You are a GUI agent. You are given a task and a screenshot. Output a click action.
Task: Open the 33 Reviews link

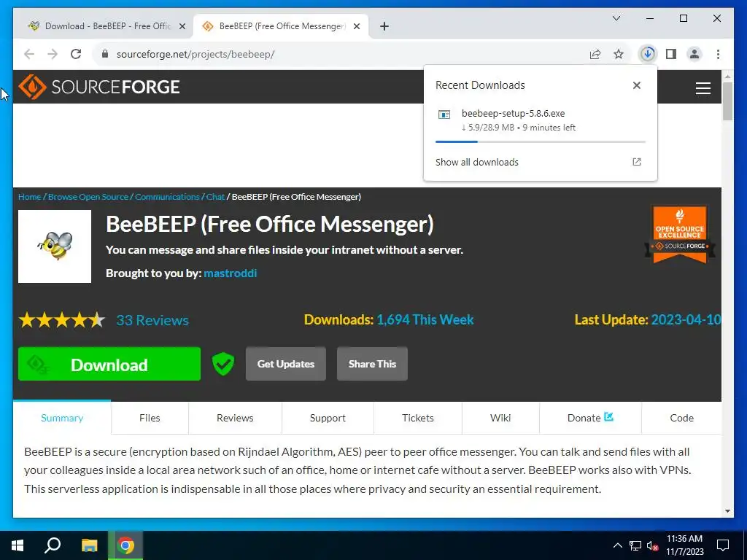click(152, 320)
